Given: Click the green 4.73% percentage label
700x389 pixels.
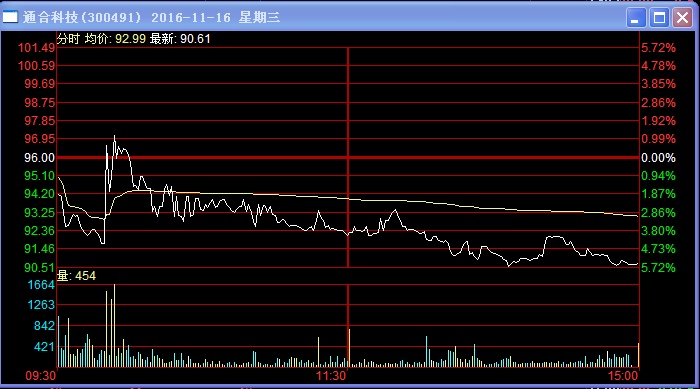Looking at the screenshot, I should 658,249.
